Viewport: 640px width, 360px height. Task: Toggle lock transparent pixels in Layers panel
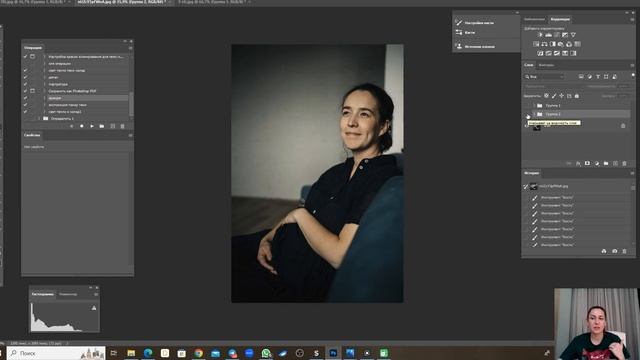[x=547, y=96]
